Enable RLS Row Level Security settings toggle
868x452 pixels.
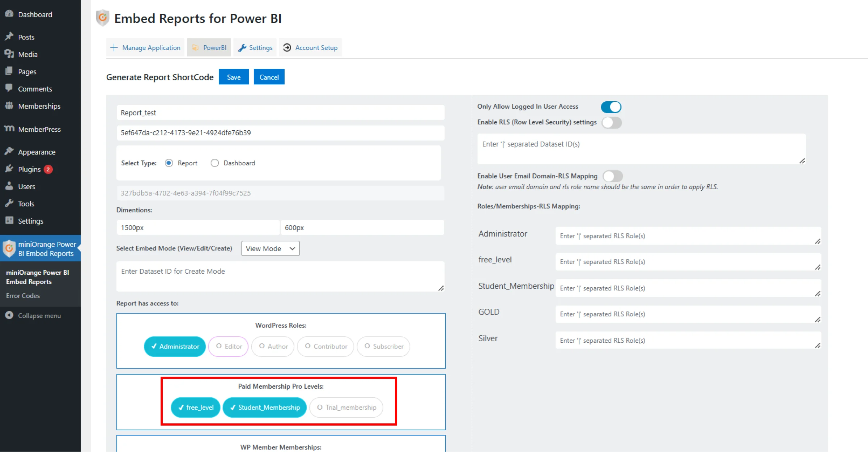coord(612,122)
